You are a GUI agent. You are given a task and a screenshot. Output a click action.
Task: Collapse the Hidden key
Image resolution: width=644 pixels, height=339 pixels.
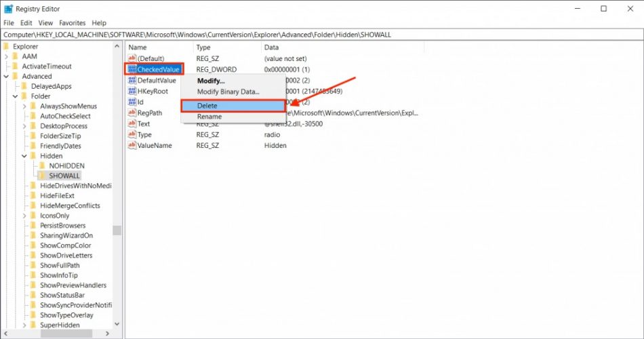[x=24, y=156]
